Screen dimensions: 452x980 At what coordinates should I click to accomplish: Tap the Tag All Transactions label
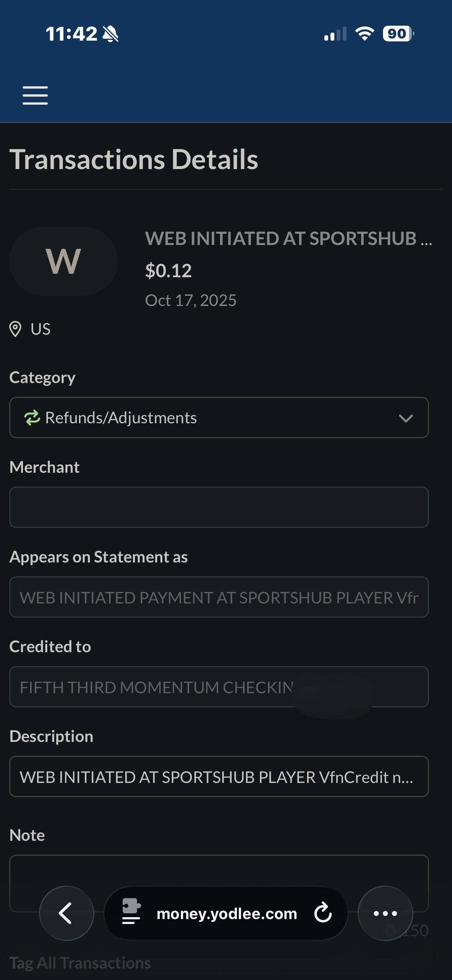(80, 963)
